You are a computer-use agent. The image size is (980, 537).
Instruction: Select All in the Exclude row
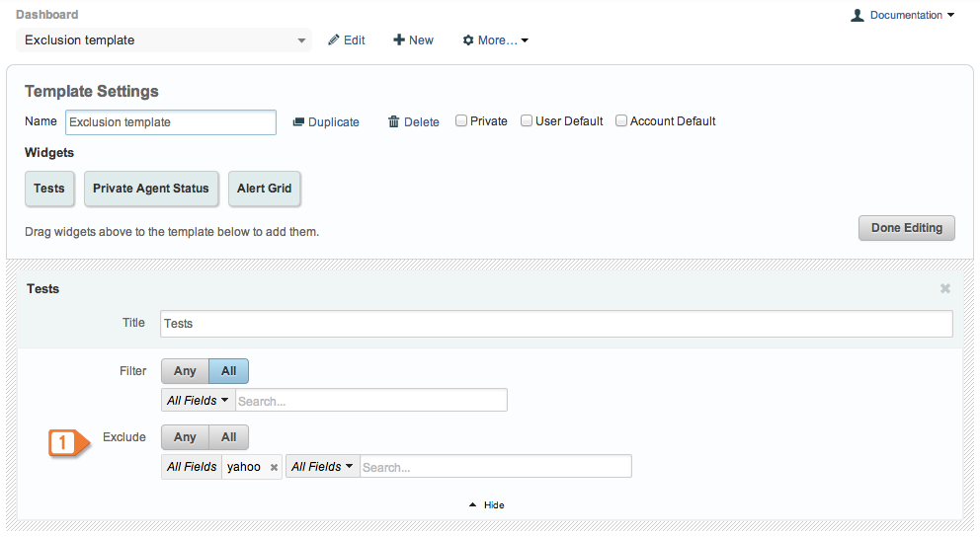[x=229, y=437]
